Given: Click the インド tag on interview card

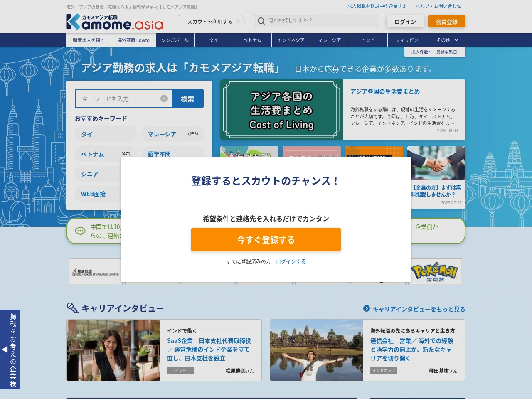Looking at the screenshot, I should click(180, 371).
